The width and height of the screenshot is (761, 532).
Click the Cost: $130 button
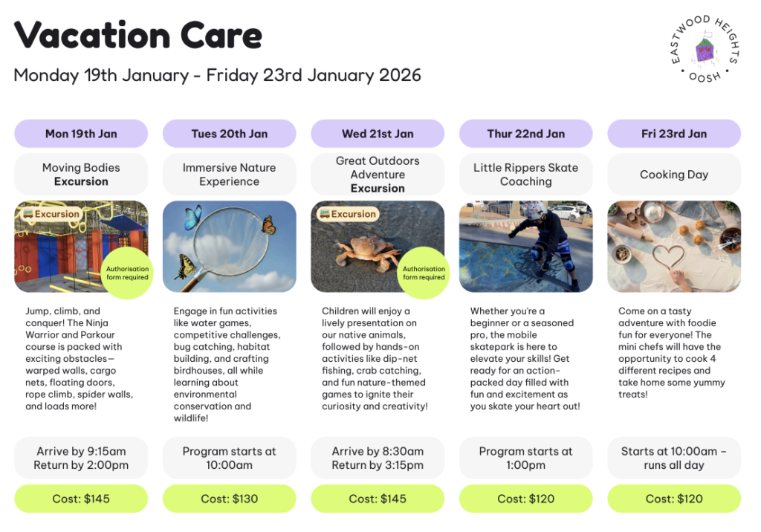pyautogui.click(x=229, y=499)
